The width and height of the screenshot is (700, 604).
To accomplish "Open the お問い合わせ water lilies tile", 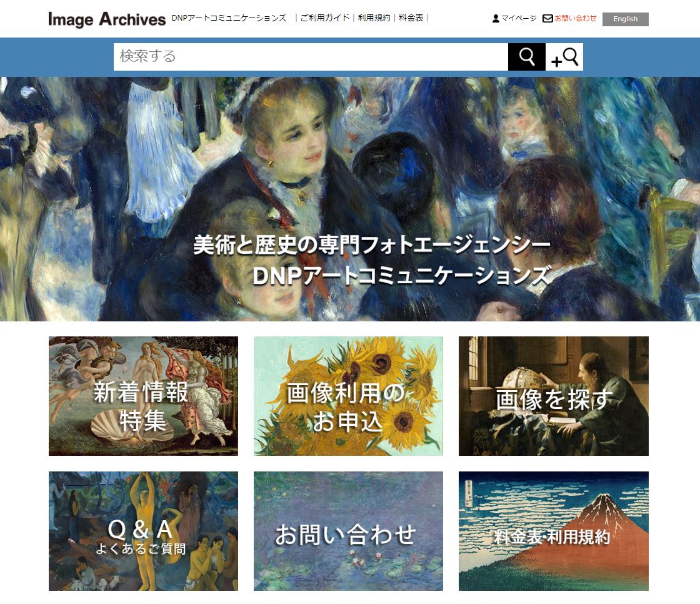I will tap(348, 531).
